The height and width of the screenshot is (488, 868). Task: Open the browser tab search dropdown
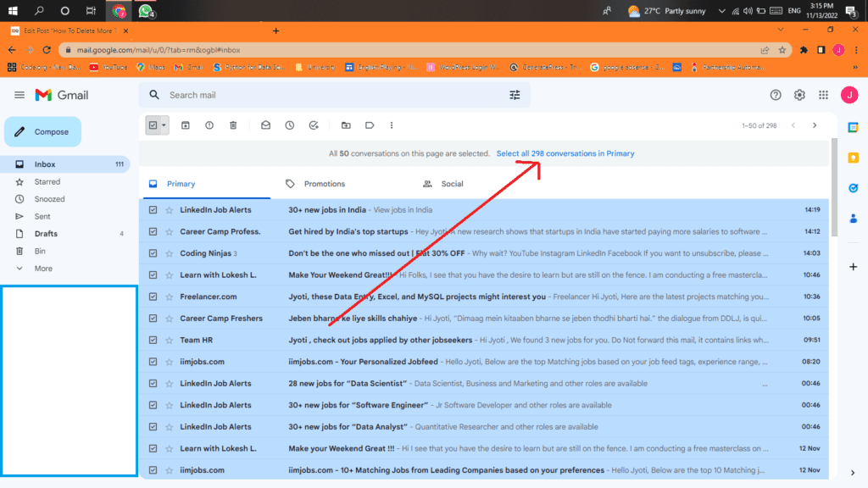click(x=781, y=30)
